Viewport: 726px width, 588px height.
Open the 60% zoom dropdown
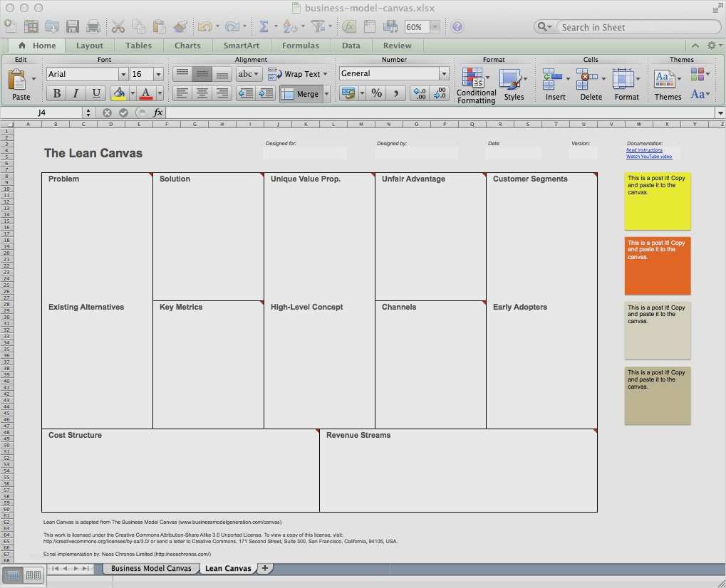point(434,27)
